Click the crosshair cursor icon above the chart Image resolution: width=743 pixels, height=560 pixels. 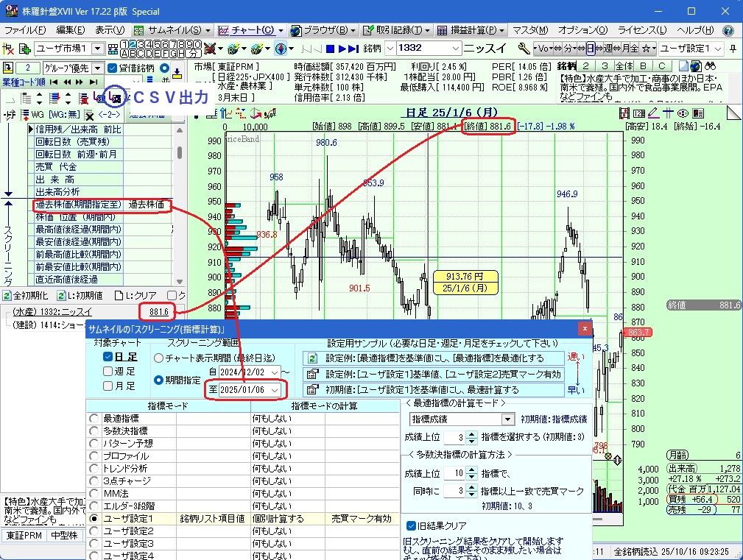(x=669, y=113)
